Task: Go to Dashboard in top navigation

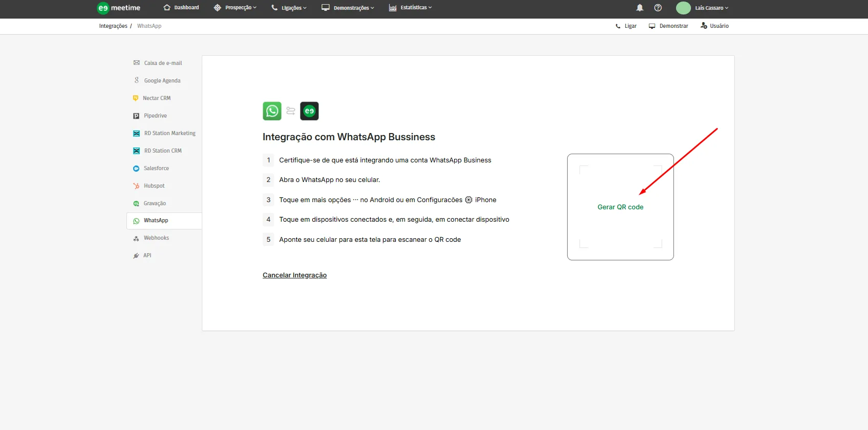Action: tap(186, 8)
